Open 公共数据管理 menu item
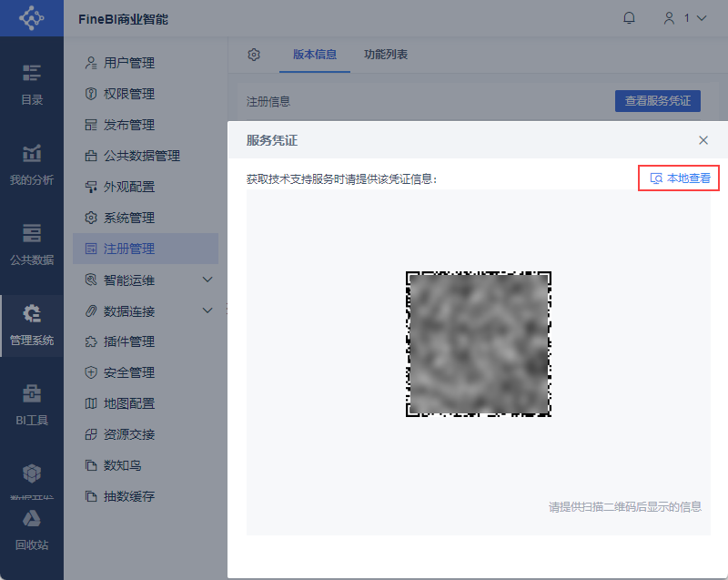Screen dimensions: 728x580 pos(146,156)
